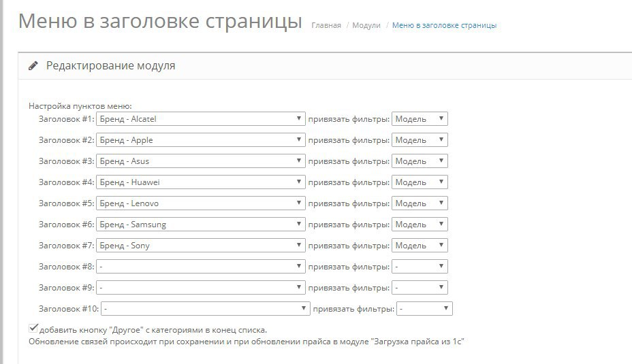Click the pencil icon beside Редактирование модуля
Image resolution: width=632 pixels, height=364 pixels.
33,65
